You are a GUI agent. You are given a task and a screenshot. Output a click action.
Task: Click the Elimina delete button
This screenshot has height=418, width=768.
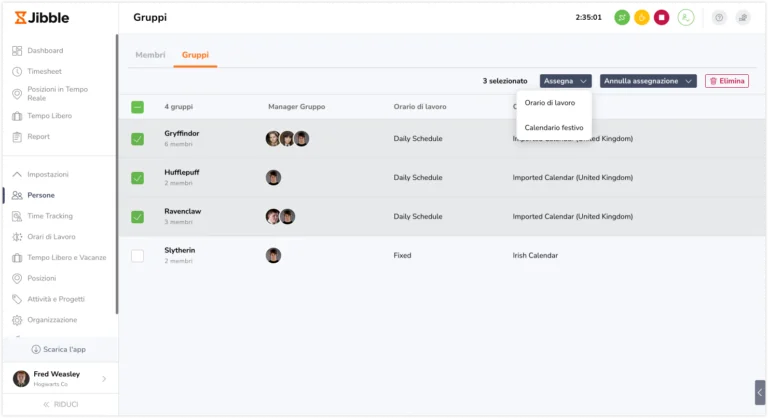click(727, 81)
